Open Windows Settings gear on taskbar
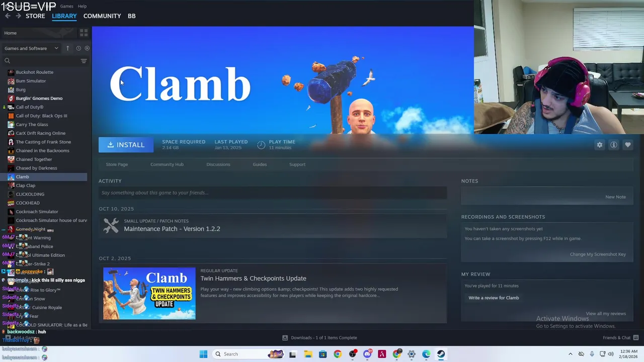Viewport: 644px width, 362px height. (x=412, y=354)
